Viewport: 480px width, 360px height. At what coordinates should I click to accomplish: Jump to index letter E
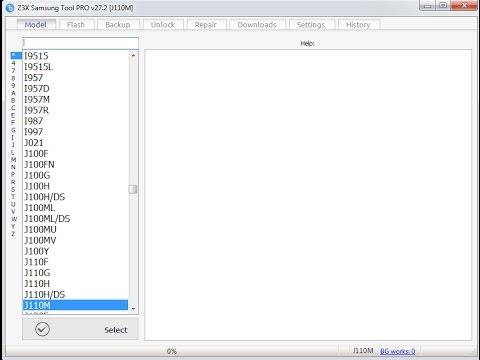pyautogui.click(x=13, y=115)
